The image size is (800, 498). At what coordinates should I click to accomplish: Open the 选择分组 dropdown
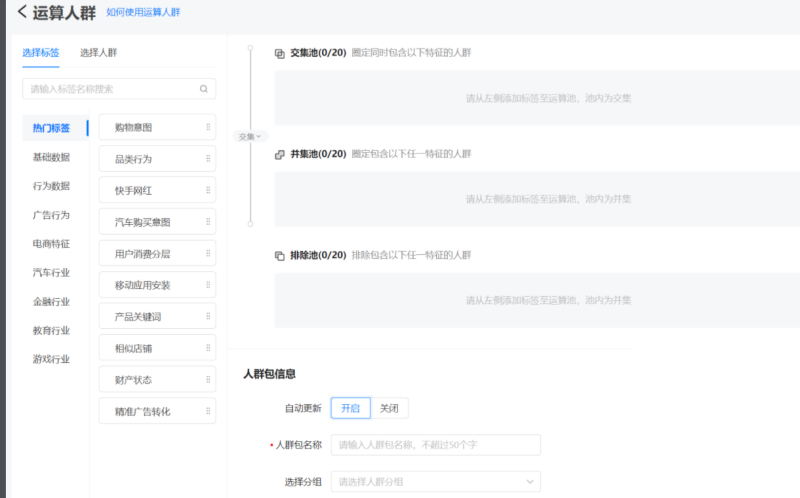(x=436, y=482)
